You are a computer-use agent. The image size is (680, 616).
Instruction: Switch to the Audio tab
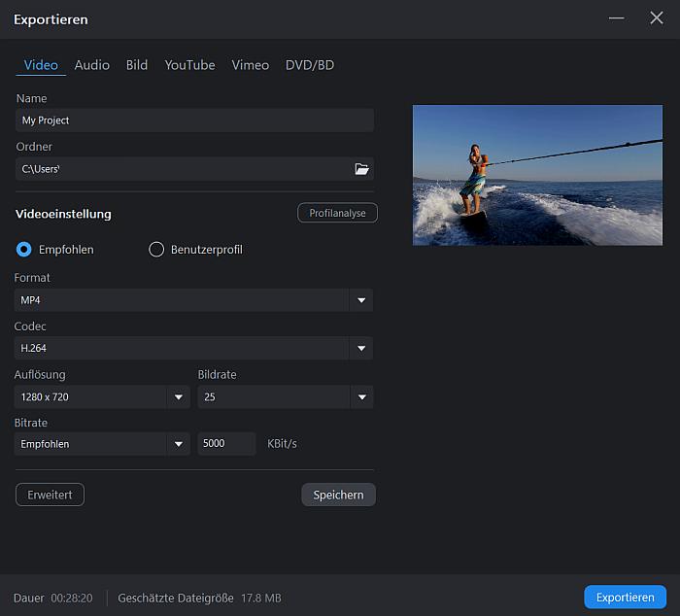92,65
